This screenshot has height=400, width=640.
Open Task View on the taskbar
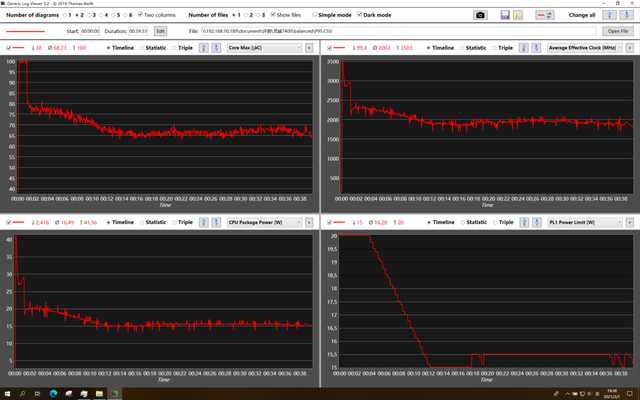tap(38, 393)
